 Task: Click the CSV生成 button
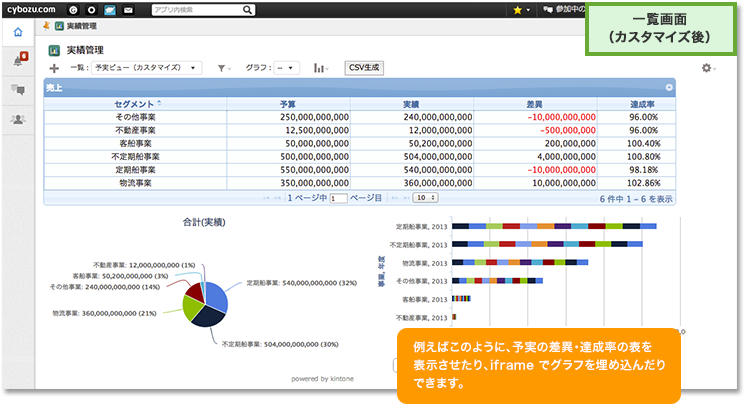click(x=364, y=68)
